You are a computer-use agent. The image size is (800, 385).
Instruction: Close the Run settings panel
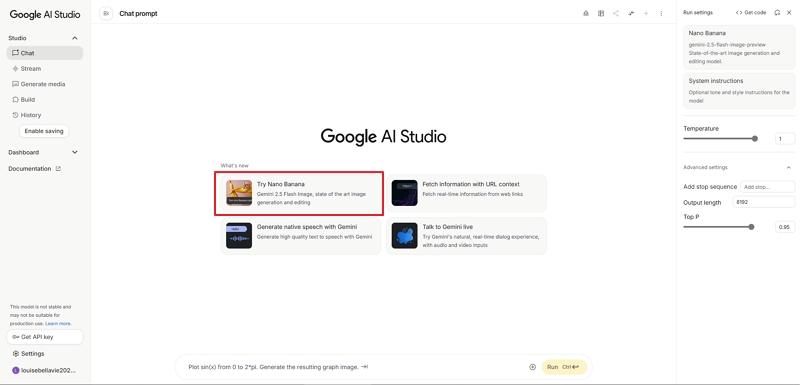point(789,13)
